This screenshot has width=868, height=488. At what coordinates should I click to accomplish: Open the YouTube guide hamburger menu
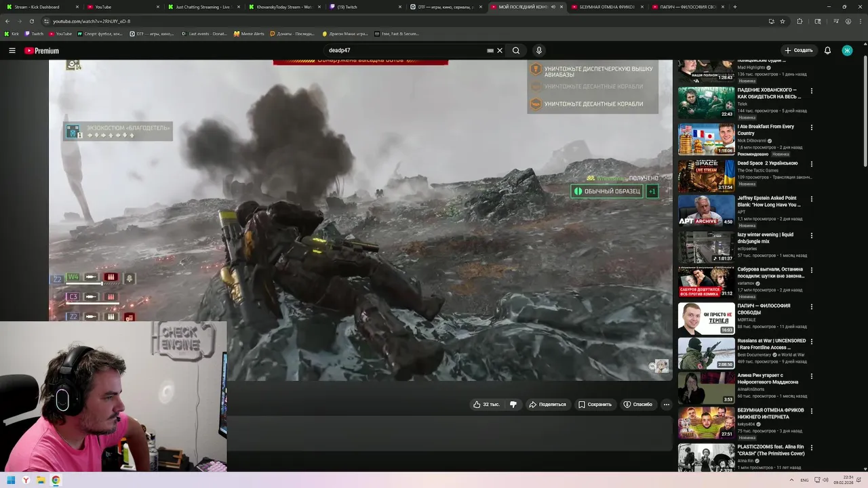tap(12, 51)
